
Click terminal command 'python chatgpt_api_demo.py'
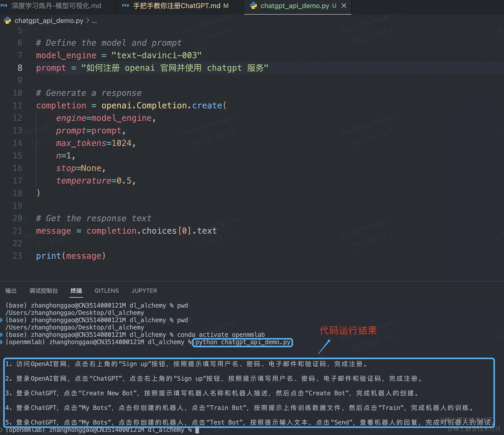coord(243,342)
